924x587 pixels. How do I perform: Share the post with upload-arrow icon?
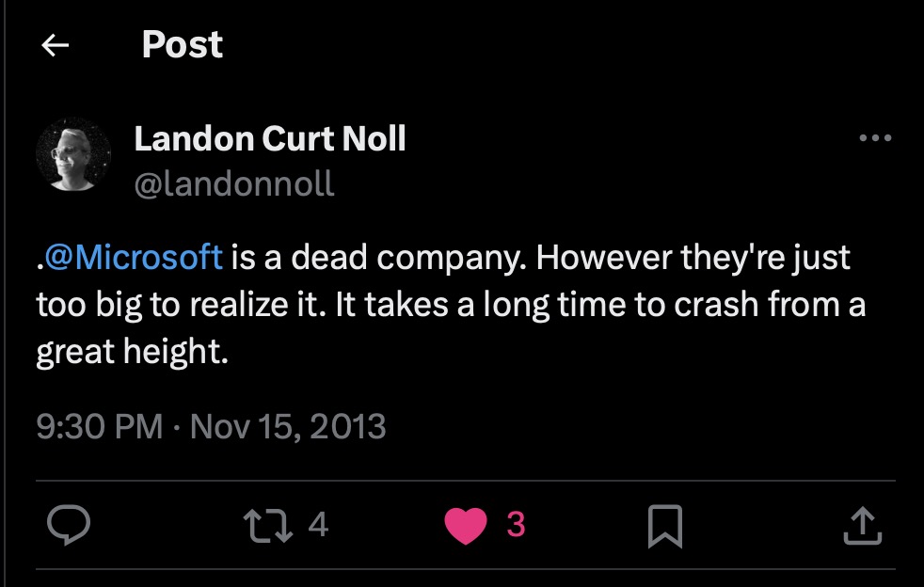(862, 525)
